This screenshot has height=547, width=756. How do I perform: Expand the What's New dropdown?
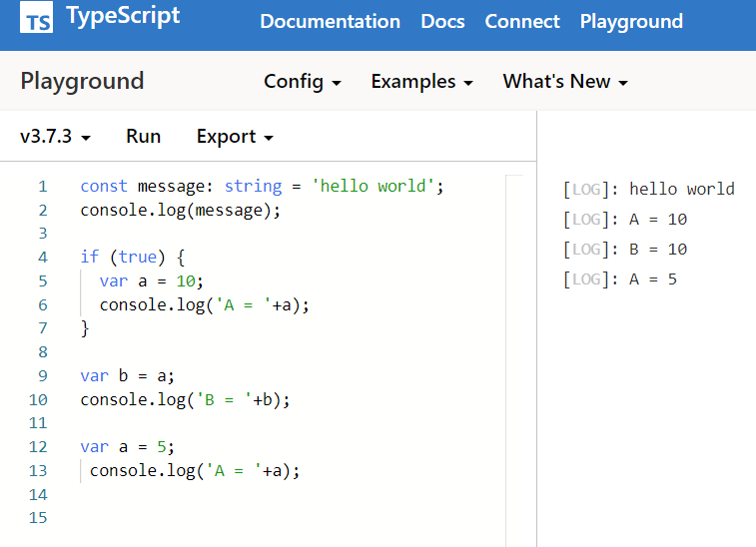pyautogui.click(x=565, y=82)
